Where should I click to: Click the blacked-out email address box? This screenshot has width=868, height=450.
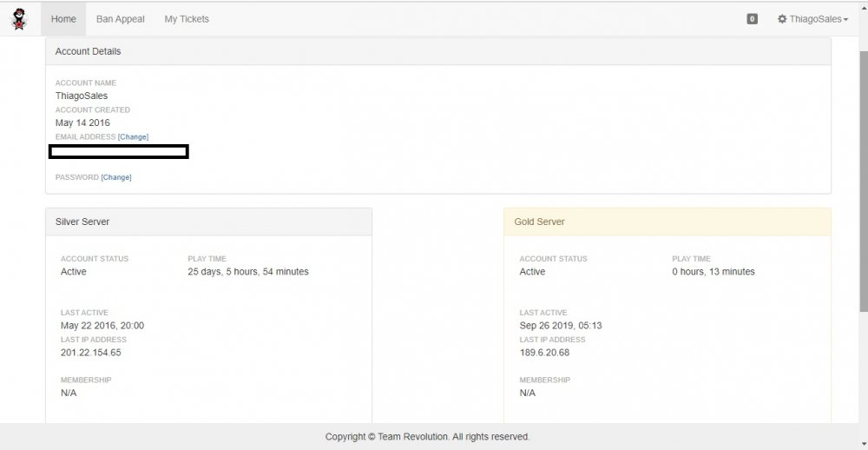click(x=119, y=152)
